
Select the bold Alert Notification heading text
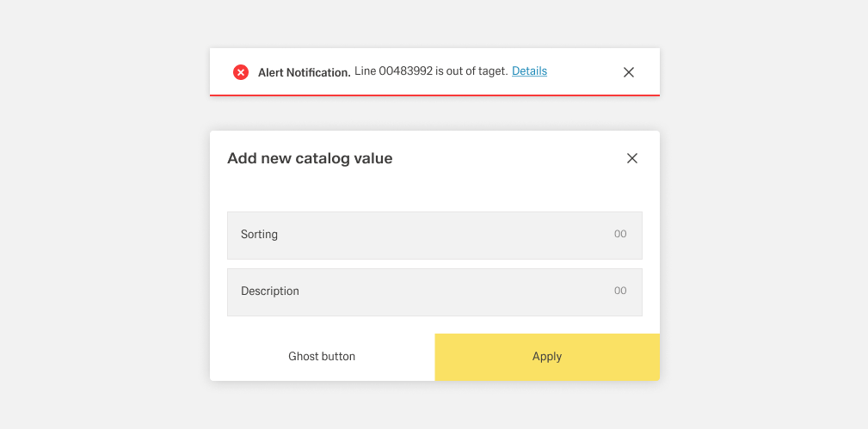(x=304, y=72)
